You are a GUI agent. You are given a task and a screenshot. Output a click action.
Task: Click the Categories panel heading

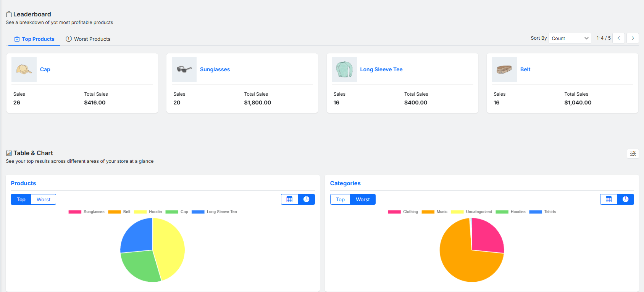point(345,183)
